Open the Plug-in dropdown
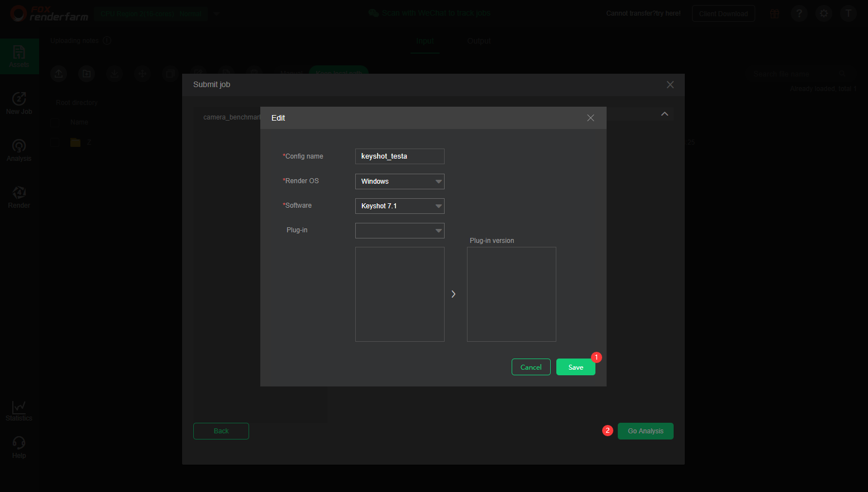The height and width of the screenshot is (492, 868). click(x=400, y=231)
